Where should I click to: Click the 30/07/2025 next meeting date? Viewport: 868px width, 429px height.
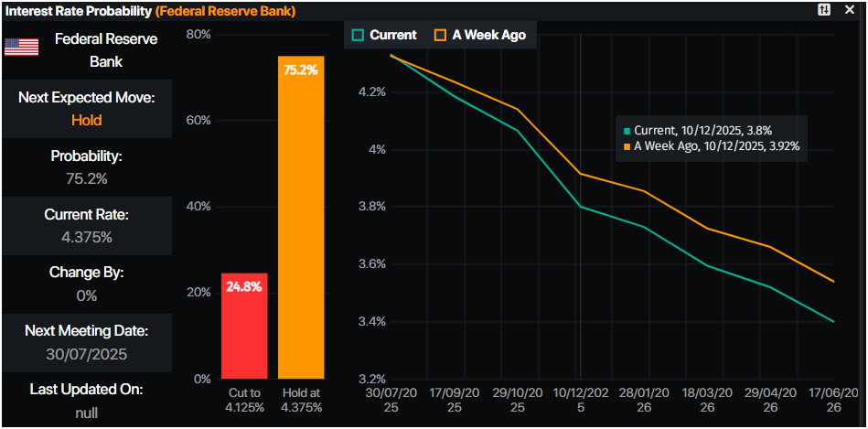(x=86, y=354)
